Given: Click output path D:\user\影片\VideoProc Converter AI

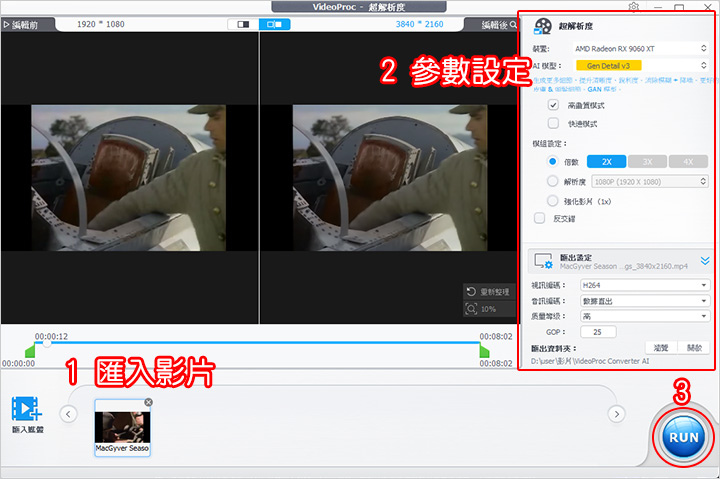Looking at the screenshot, I should [590, 361].
